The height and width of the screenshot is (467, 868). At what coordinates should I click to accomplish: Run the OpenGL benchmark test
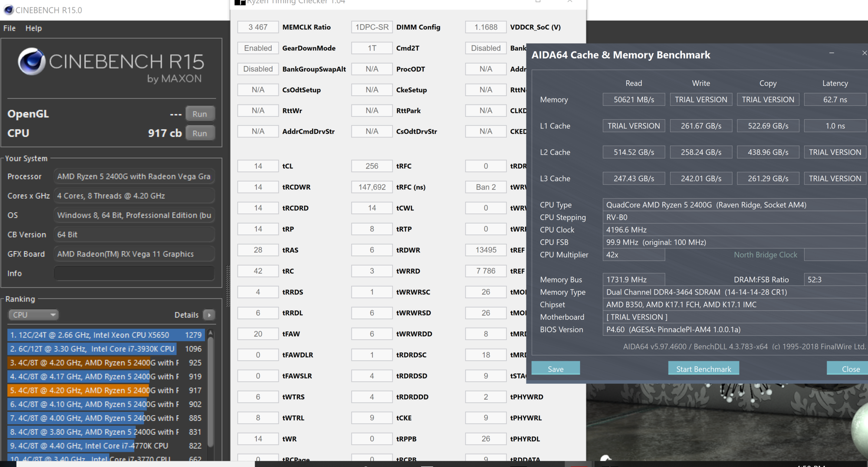pos(200,114)
